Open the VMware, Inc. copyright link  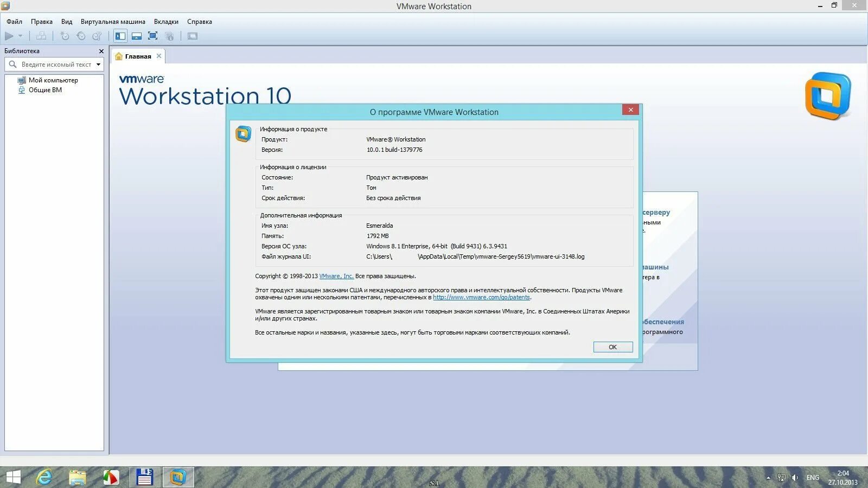pyautogui.click(x=336, y=276)
